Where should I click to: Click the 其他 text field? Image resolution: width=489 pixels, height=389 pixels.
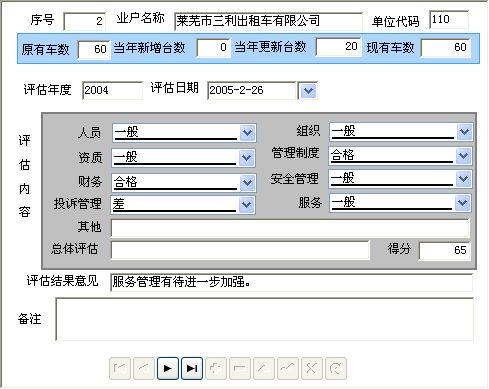[x=290, y=228]
